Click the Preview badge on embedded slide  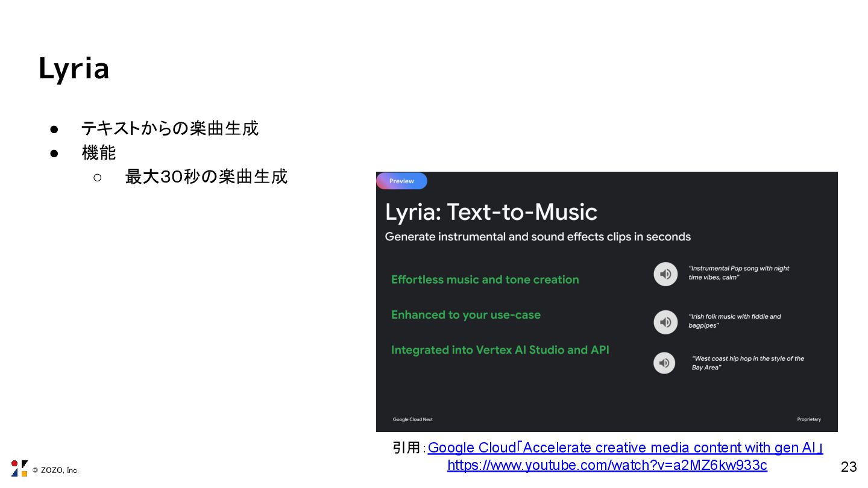(401, 181)
